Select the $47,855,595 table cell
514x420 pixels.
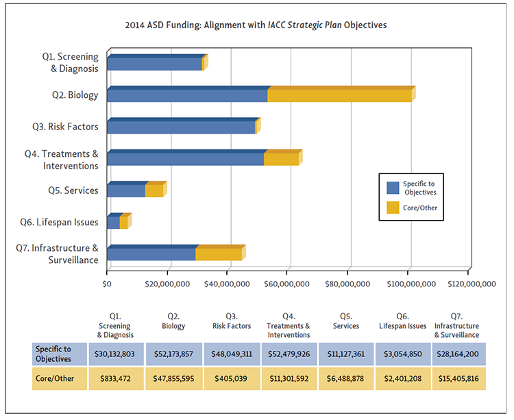coord(173,379)
